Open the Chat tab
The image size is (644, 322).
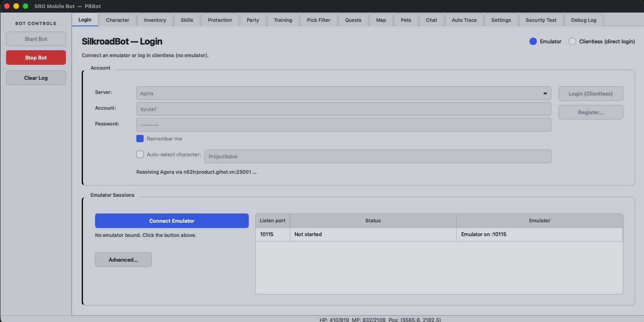click(x=432, y=20)
